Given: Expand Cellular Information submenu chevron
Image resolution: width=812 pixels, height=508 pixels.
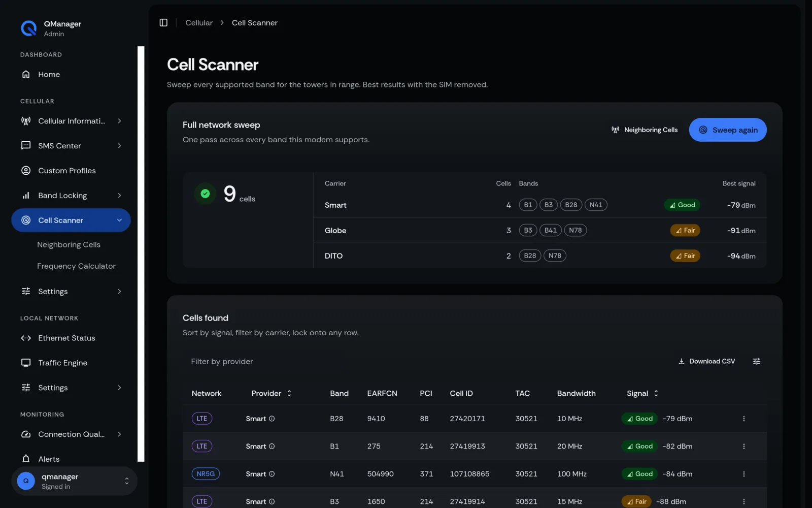Looking at the screenshot, I should click(119, 121).
